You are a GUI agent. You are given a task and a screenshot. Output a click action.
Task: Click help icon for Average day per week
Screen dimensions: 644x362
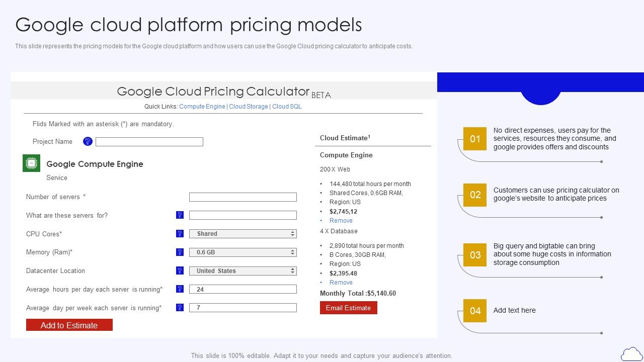180,308
